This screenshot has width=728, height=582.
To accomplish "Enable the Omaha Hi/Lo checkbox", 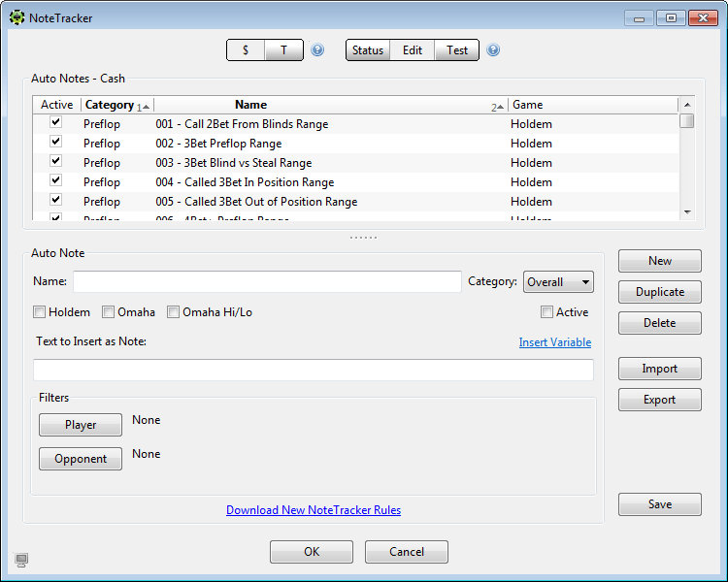I will pyautogui.click(x=173, y=312).
